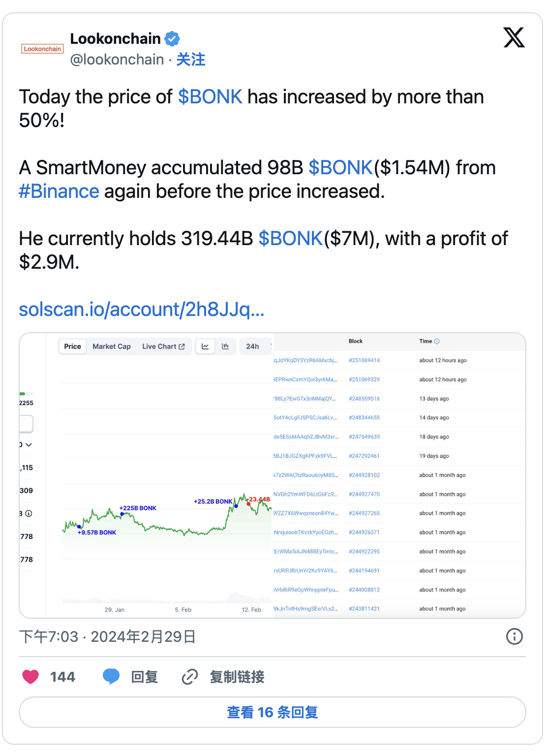Switch to the Market Cap tab

pos(112,346)
